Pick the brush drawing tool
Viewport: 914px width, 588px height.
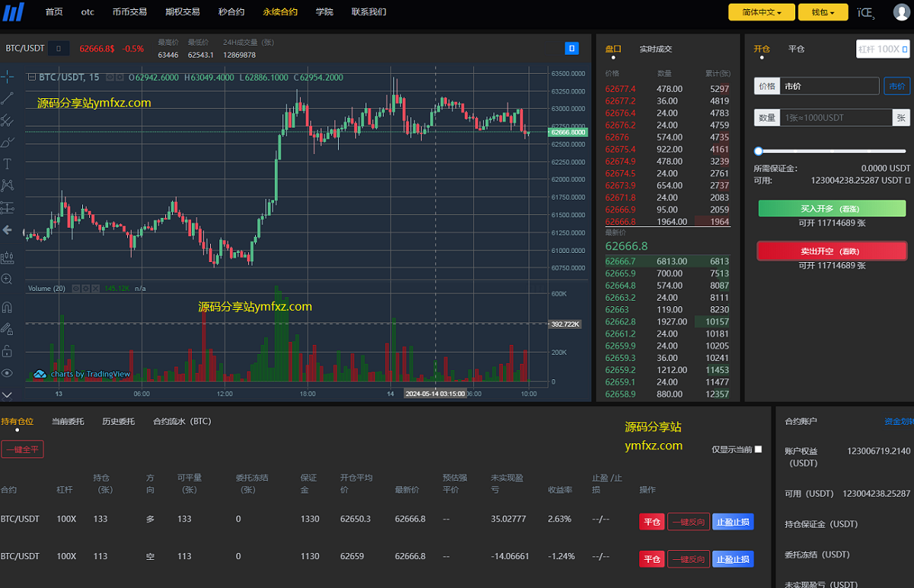pyautogui.click(x=8, y=142)
